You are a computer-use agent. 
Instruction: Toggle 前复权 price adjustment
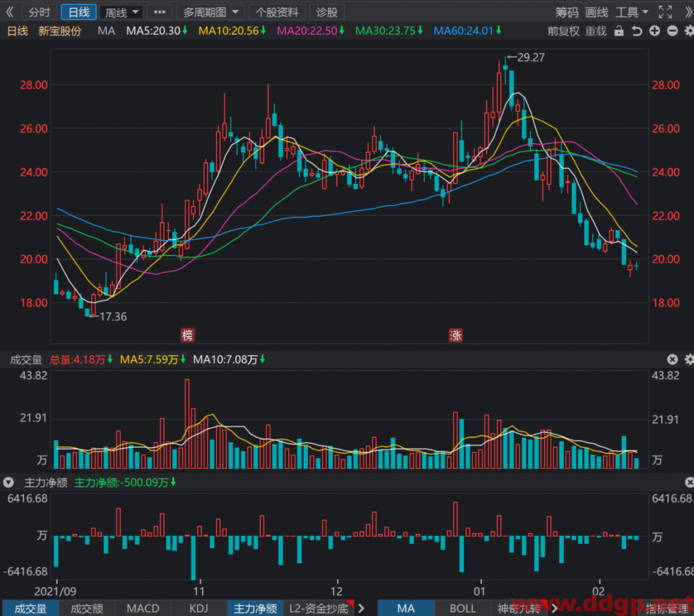[563, 31]
